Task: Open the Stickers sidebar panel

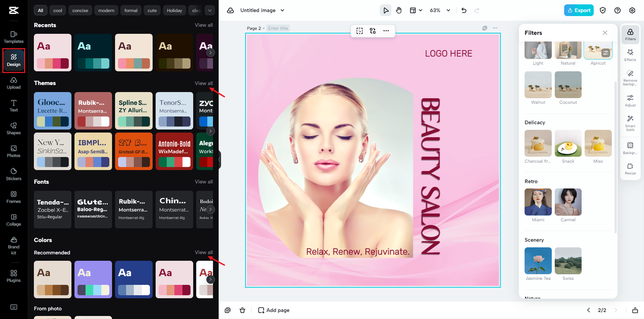Action: (14, 174)
